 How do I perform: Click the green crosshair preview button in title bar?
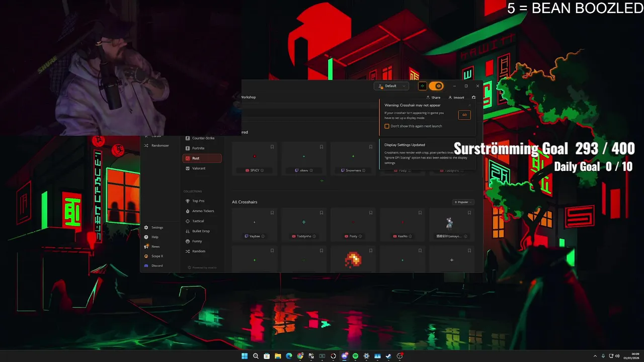tap(422, 86)
